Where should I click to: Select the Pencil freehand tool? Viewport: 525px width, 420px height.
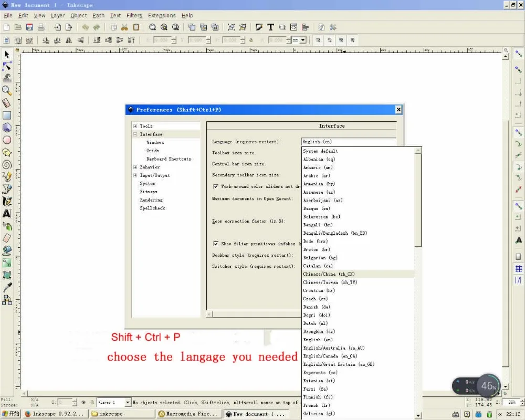pyautogui.click(x=7, y=176)
